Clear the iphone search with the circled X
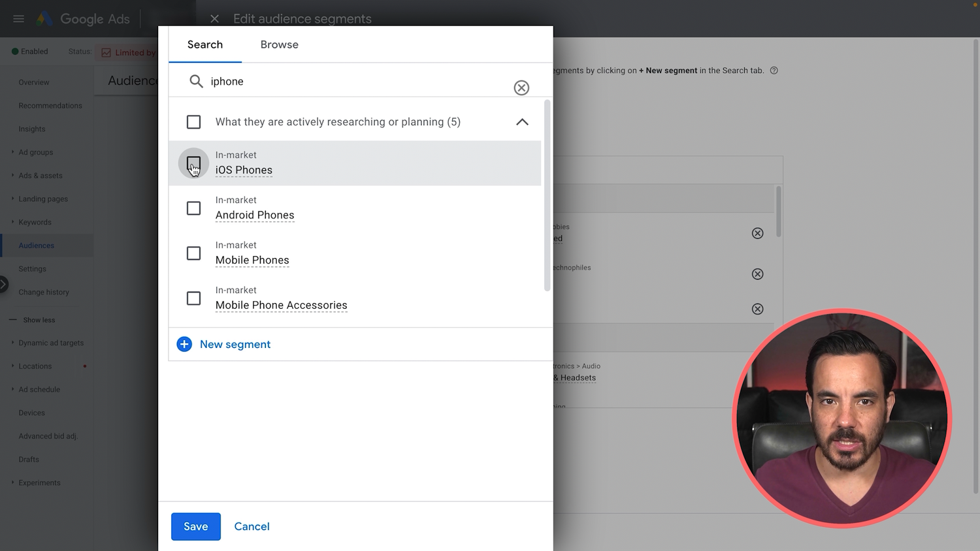Image resolution: width=980 pixels, height=551 pixels. pyautogui.click(x=521, y=87)
